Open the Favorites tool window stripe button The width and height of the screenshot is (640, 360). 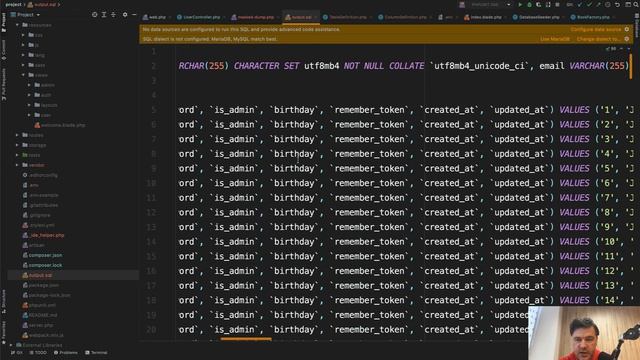4,332
